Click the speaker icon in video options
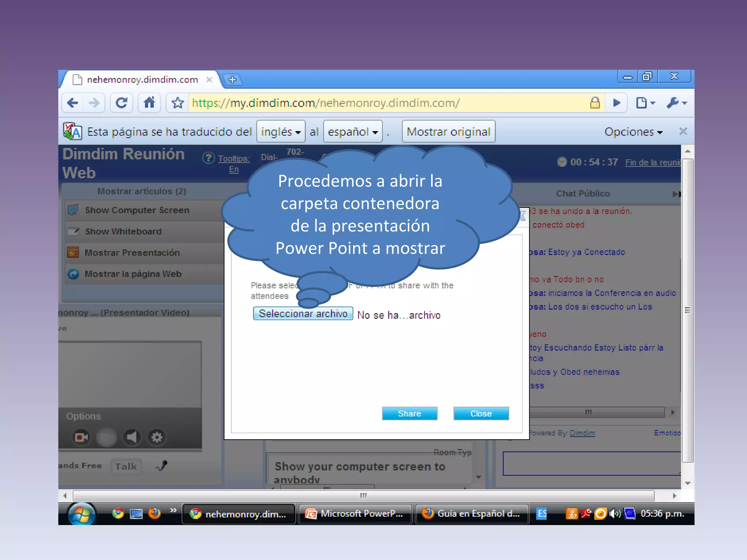 pyautogui.click(x=132, y=437)
